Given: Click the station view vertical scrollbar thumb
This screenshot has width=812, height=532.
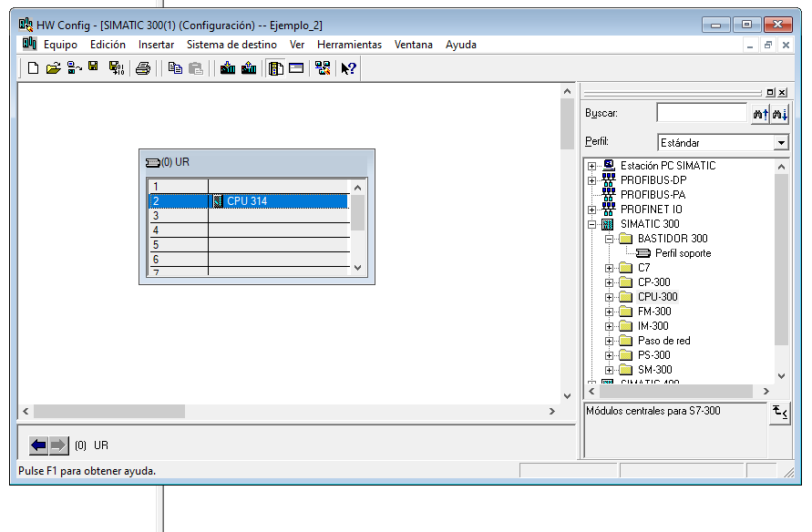Looking at the screenshot, I should coord(567,124).
